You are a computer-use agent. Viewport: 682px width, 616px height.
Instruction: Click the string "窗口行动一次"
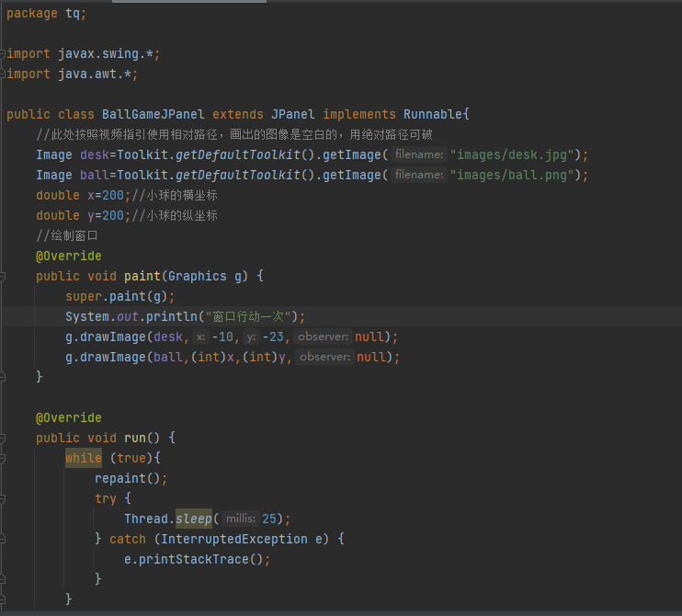coord(248,316)
